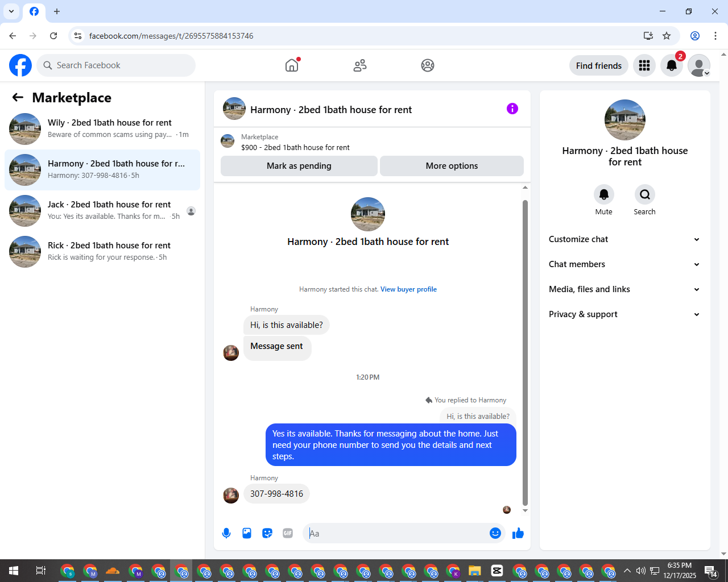Image resolution: width=728 pixels, height=582 pixels.
Task: Open the Facebook logo home link
Action: (x=20, y=65)
